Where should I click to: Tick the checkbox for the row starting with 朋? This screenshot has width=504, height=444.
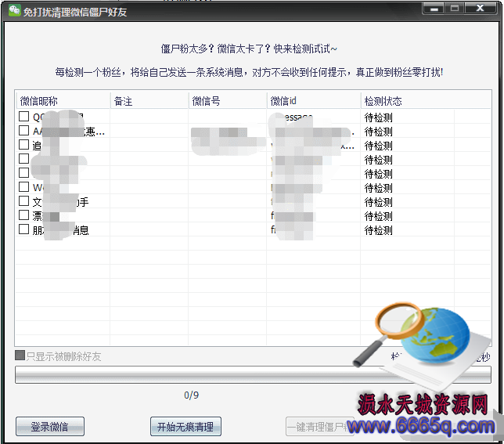click(x=23, y=229)
